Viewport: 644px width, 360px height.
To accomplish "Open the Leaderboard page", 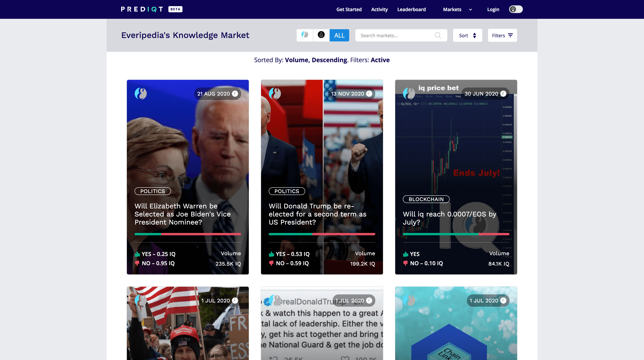I will (411, 10).
